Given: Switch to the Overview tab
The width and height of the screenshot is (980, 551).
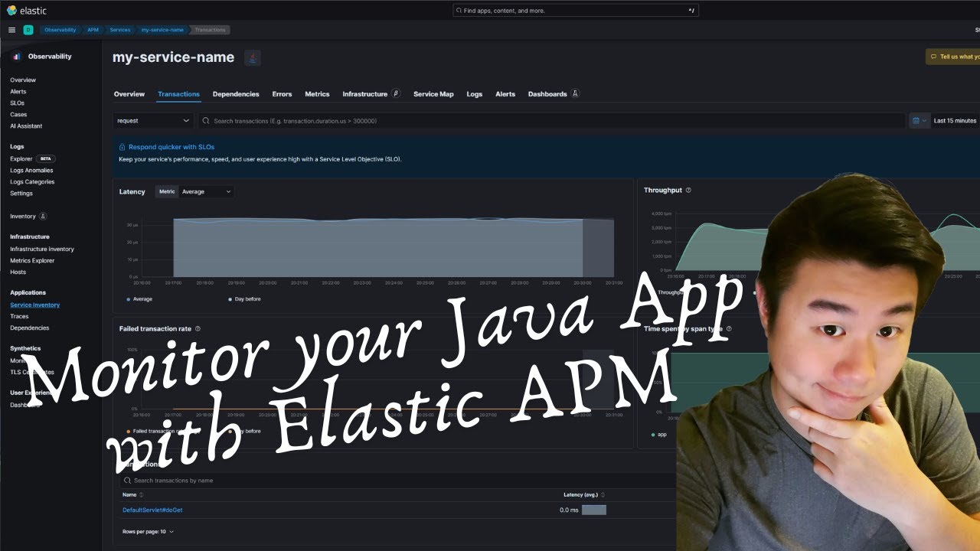Looking at the screenshot, I should click(x=129, y=94).
